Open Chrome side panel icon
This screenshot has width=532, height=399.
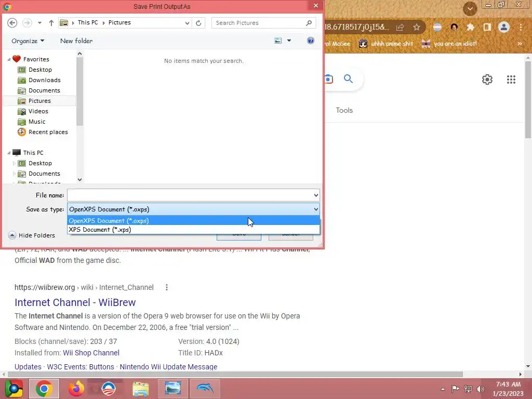tap(487, 27)
